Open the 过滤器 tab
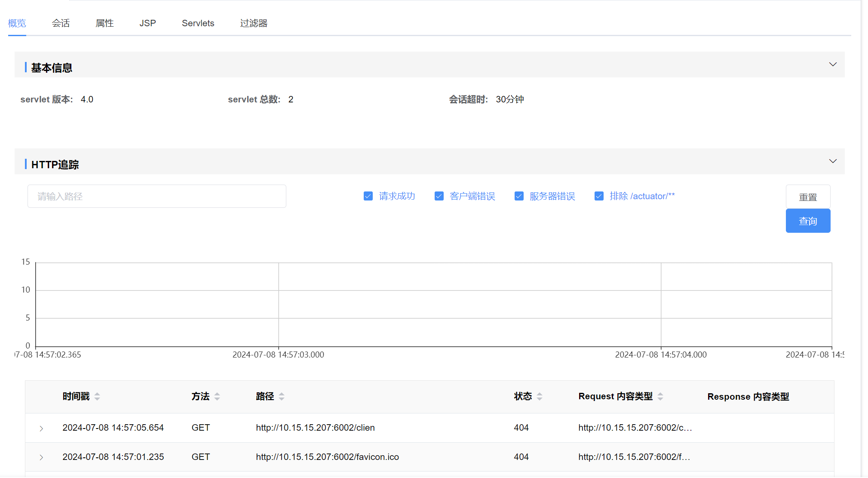868x478 pixels. click(x=254, y=23)
